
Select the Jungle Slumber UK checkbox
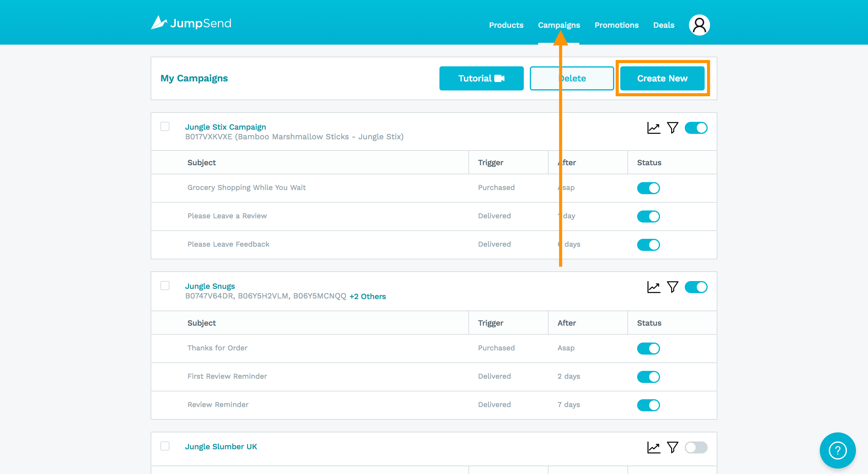pos(165,446)
